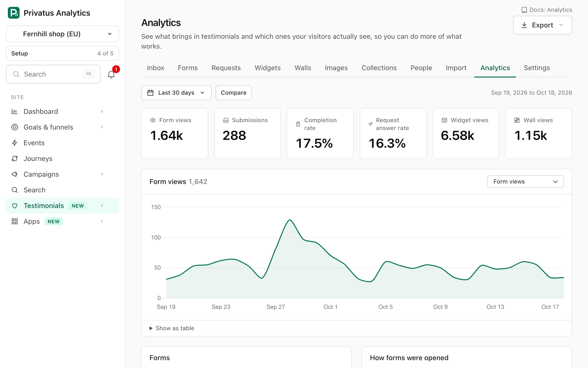Click the Goals & funnels target icon
The width and height of the screenshot is (588, 368).
click(15, 127)
